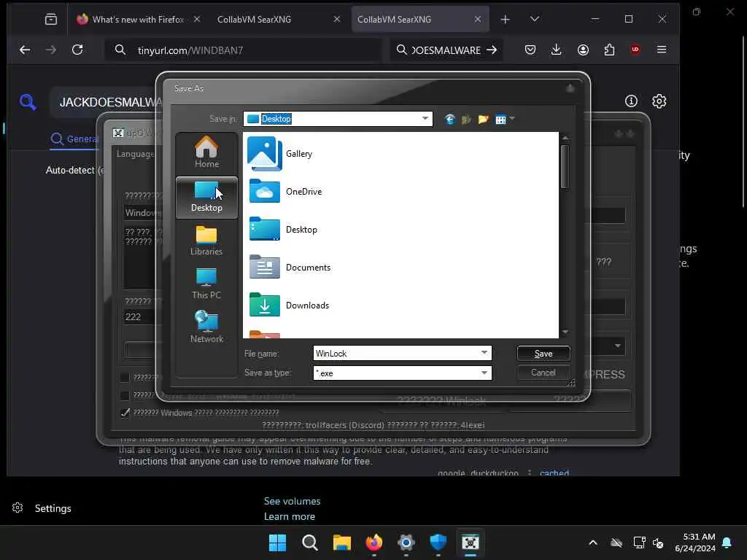
Task: Expand dropdown in builder window behind dialog
Action: click(617, 346)
